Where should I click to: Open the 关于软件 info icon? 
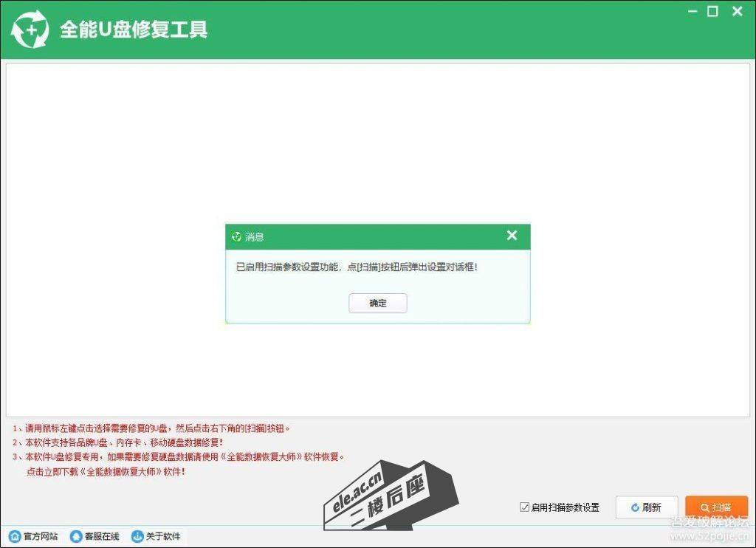coord(137,536)
